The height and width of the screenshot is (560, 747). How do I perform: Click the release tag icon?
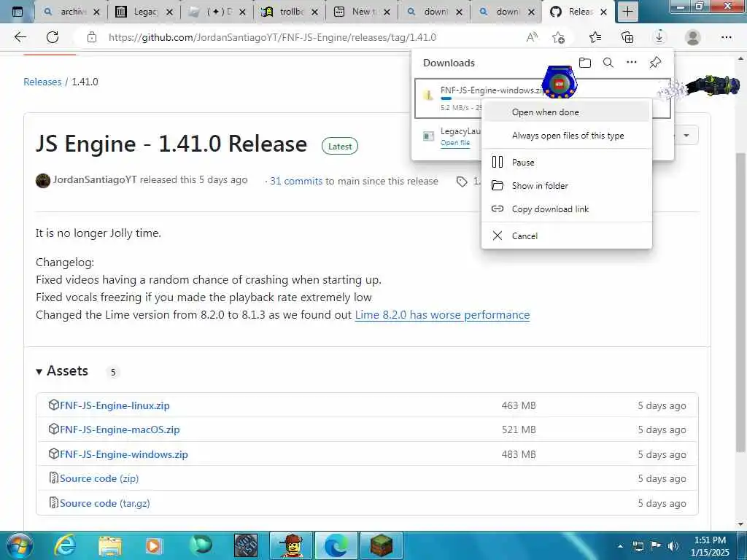pyautogui.click(x=461, y=182)
